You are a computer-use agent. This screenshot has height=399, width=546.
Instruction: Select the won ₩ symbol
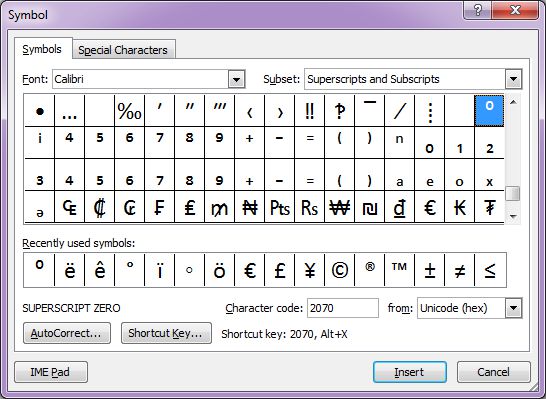pyautogui.click(x=339, y=207)
